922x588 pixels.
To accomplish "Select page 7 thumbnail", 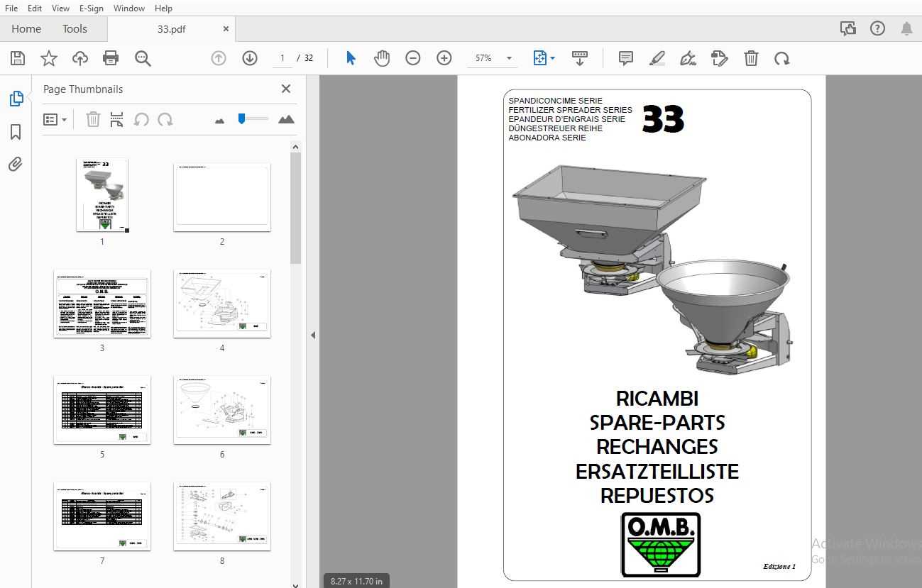I will [x=102, y=516].
